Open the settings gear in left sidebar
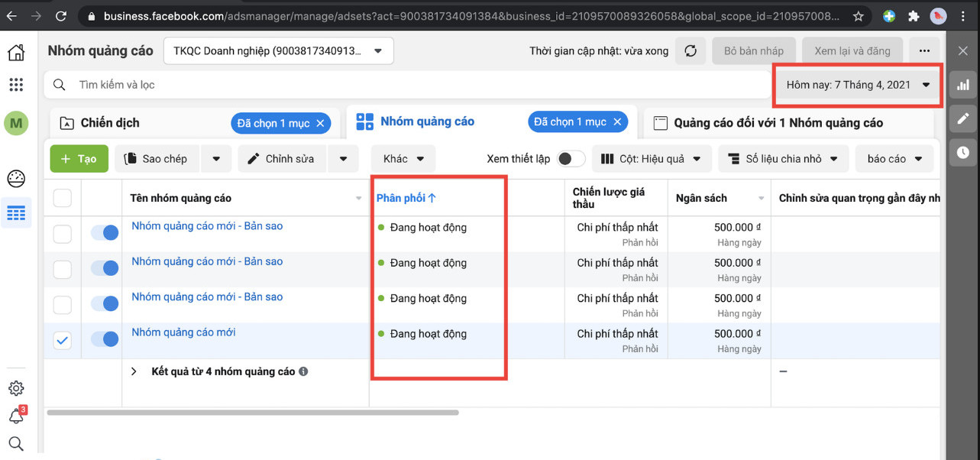Viewport: 980px width, 460px height. pos(16,388)
